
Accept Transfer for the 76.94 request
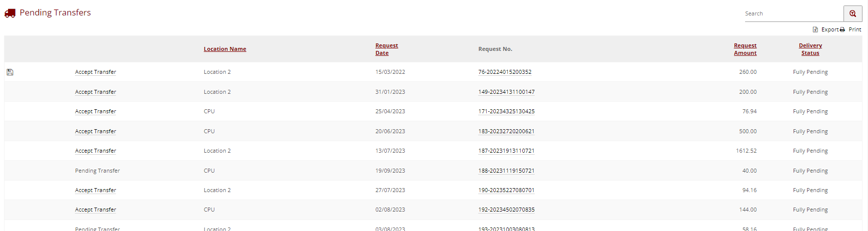95,111
